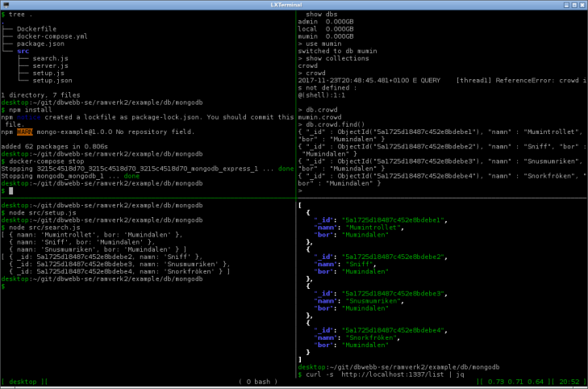This screenshot has height=389, width=588.
Task: Click the '> db.crowd.find()' command
Action: [332, 124]
